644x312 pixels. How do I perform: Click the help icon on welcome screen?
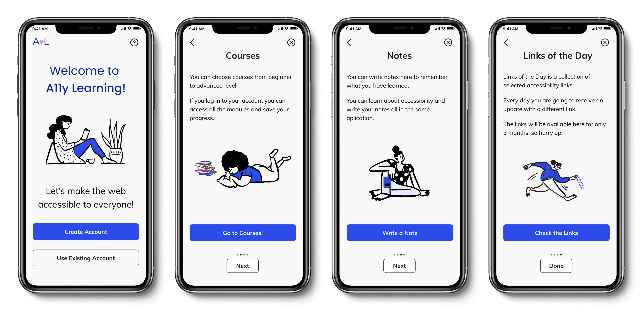[x=134, y=42]
